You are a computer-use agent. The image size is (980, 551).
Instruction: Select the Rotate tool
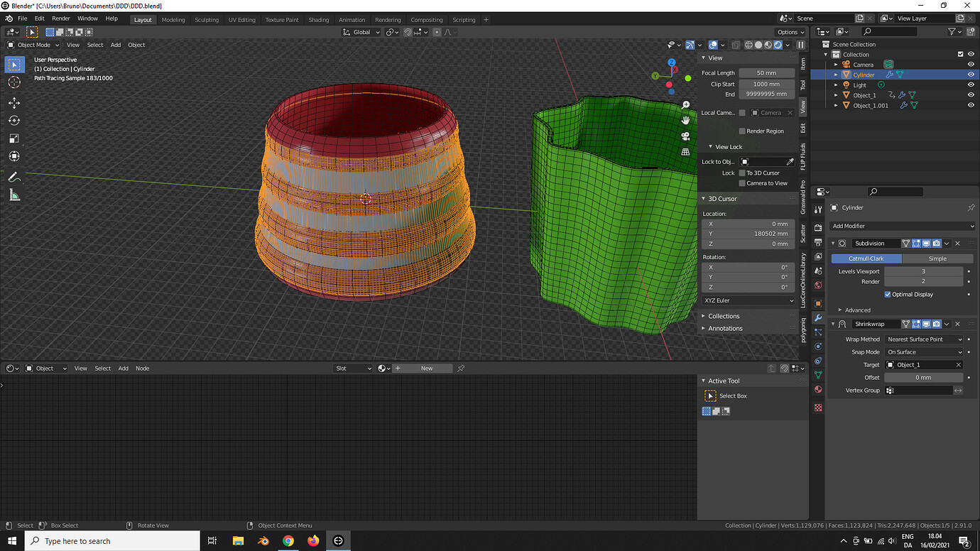[14, 121]
